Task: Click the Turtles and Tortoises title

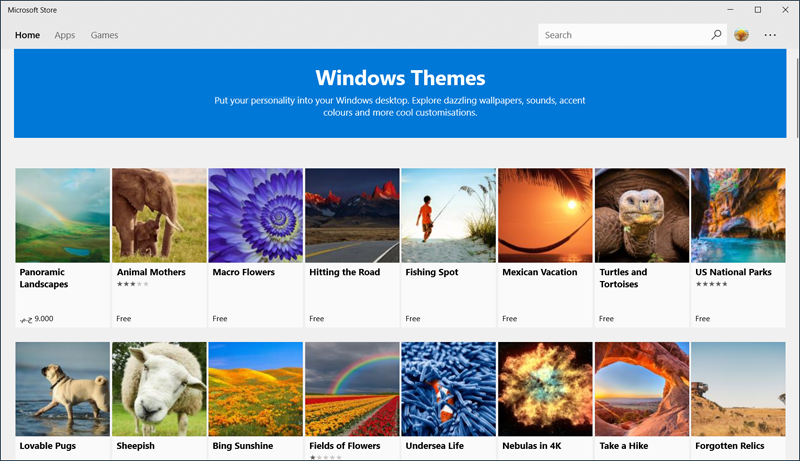Action: click(623, 278)
